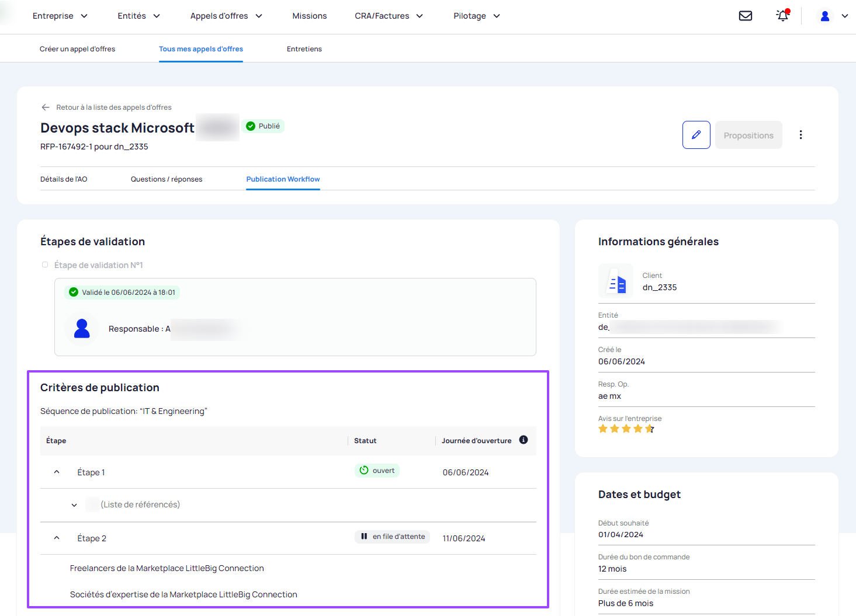Click the Début souhaité date 01/04/2024
The width and height of the screenshot is (856, 616).
click(621, 534)
